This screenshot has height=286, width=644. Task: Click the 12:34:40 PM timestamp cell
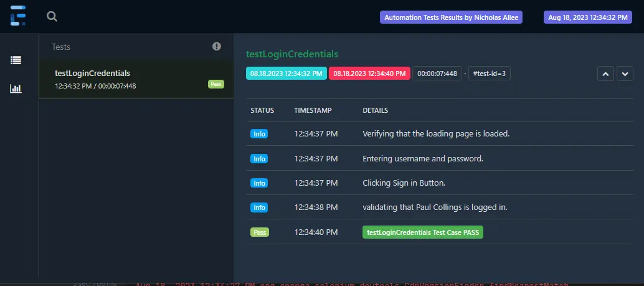[x=316, y=232]
